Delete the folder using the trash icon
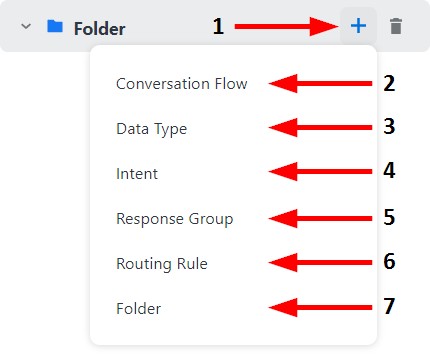 [396, 26]
